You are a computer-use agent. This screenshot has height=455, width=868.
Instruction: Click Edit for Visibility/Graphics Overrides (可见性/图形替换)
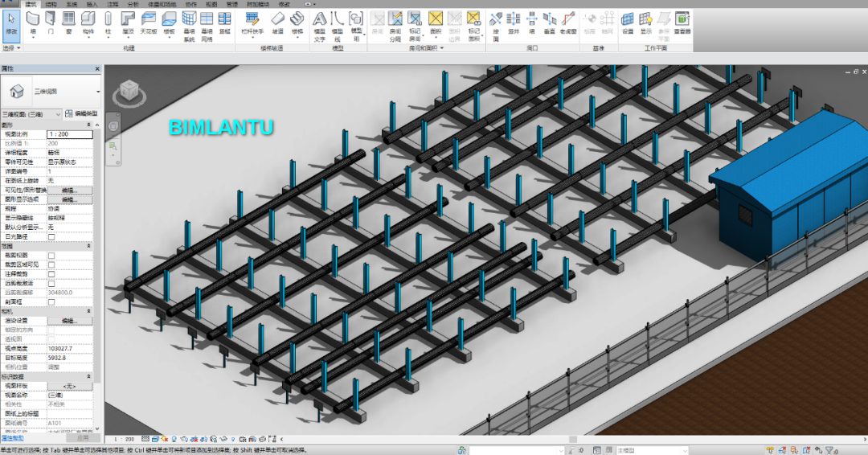[70, 191]
